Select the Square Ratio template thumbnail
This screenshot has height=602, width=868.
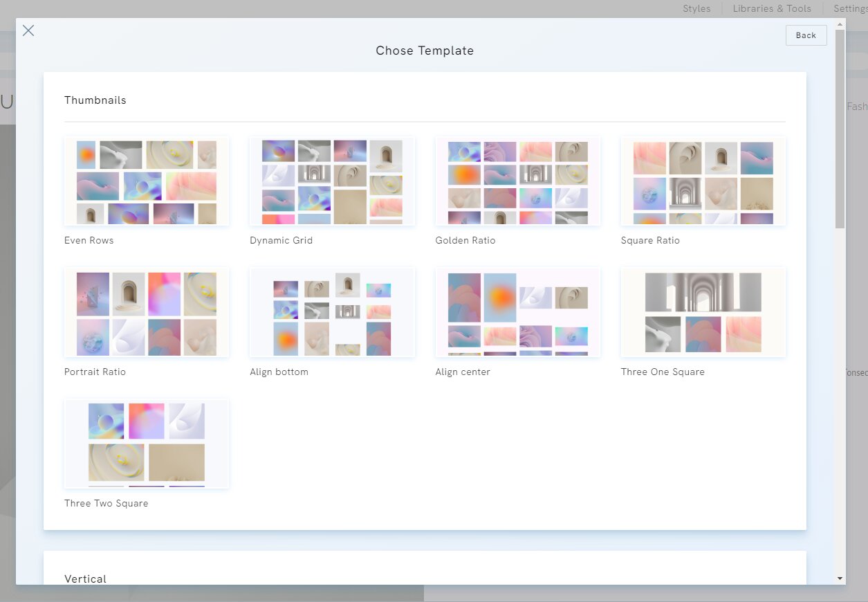coord(703,181)
